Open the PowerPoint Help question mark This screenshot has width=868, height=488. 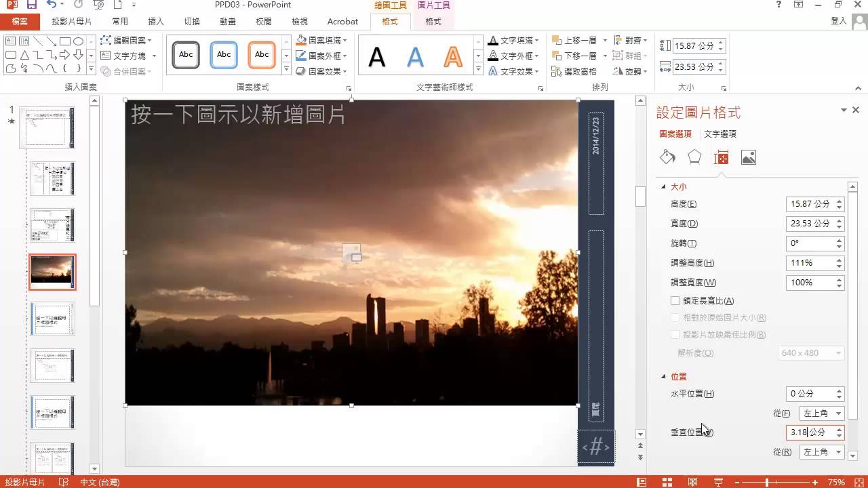tap(779, 5)
